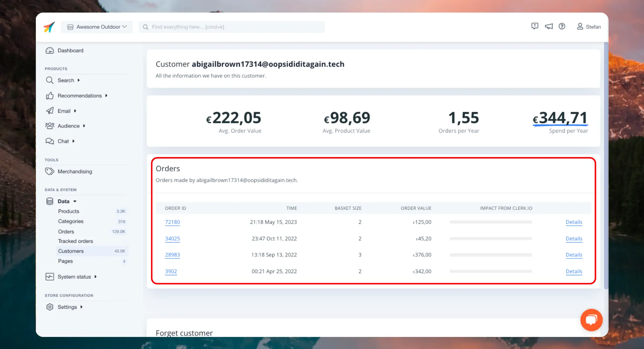644x349 pixels.
Task: Click the Clerk.io paper plane logo
Action: (49, 27)
